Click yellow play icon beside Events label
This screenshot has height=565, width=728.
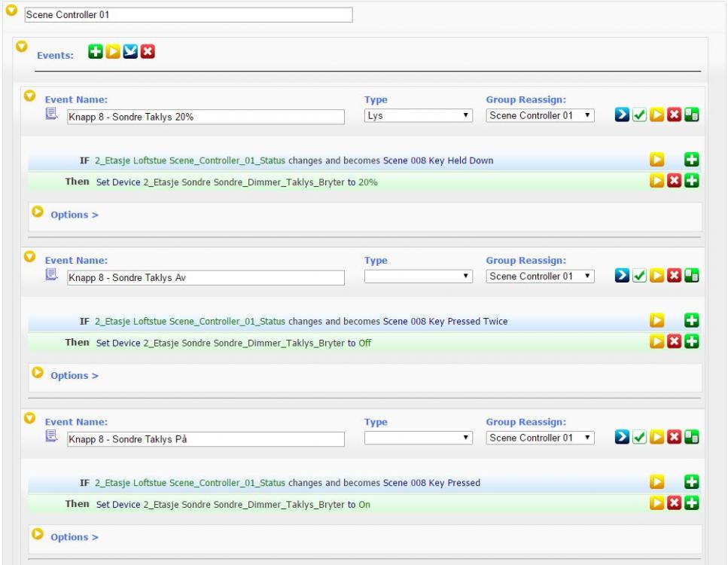[x=114, y=53]
